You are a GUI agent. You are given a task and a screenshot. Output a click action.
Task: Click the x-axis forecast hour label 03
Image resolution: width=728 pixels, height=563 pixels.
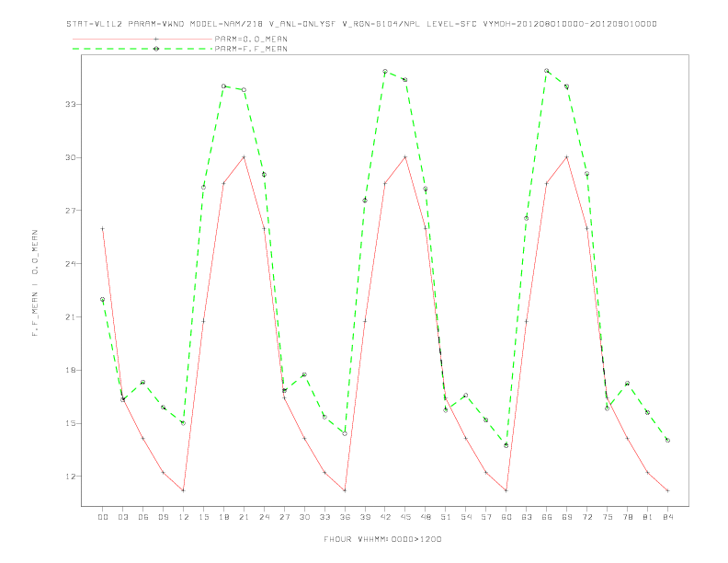(122, 517)
